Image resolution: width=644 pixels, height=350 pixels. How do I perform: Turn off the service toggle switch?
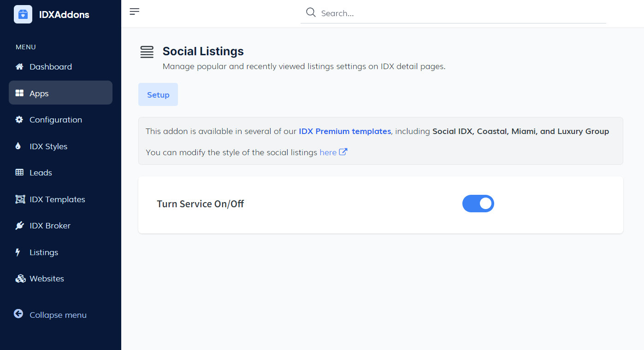(478, 204)
